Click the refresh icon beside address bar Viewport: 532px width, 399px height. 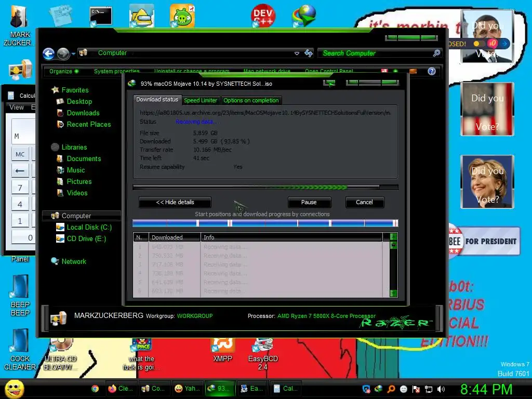coord(309,54)
